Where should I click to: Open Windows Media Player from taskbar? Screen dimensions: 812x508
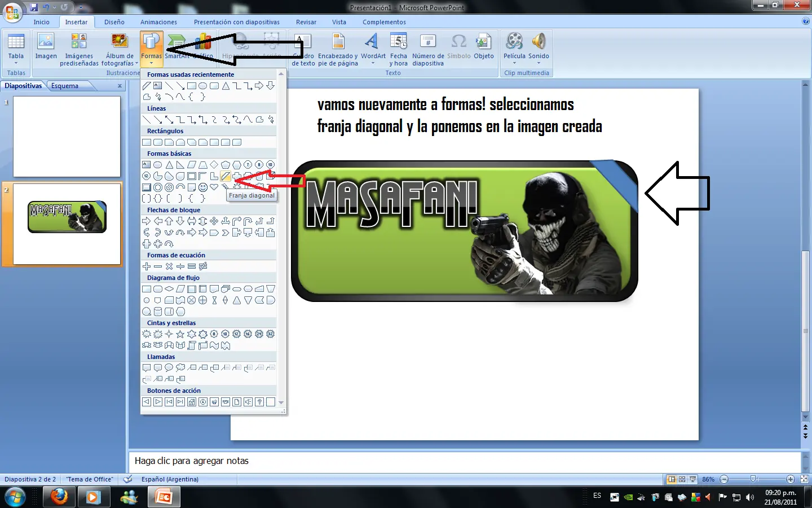pos(93,497)
